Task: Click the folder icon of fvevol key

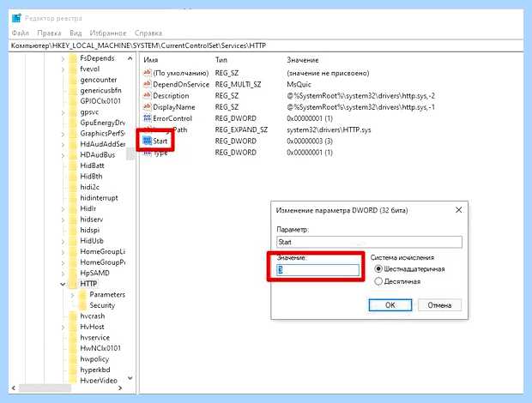Action: [73, 69]
